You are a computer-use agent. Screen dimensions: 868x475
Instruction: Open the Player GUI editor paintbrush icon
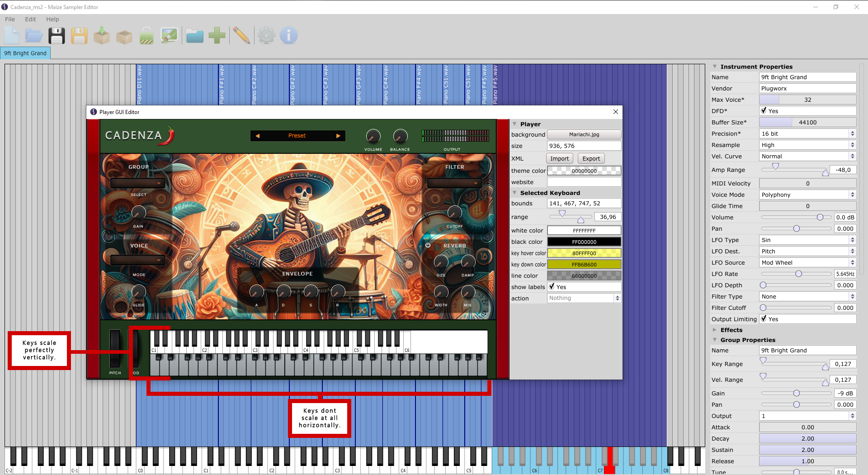(170, 36)
